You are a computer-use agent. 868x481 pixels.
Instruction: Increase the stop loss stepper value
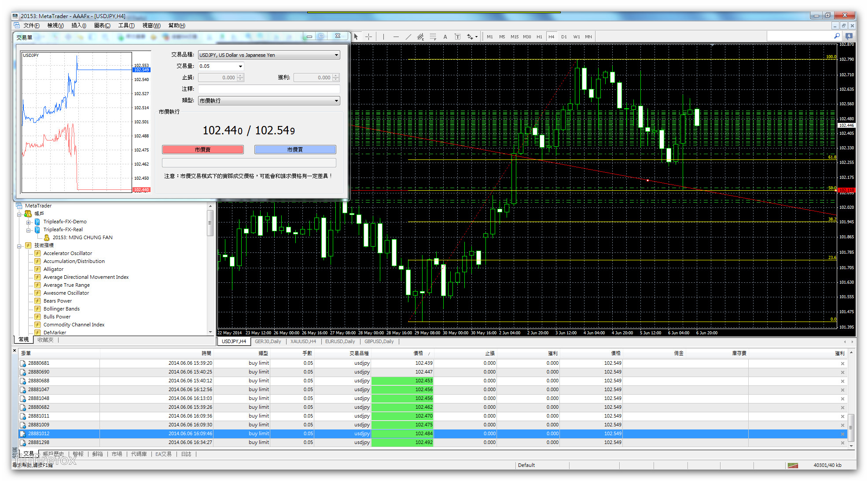click(x=240, y=76)
